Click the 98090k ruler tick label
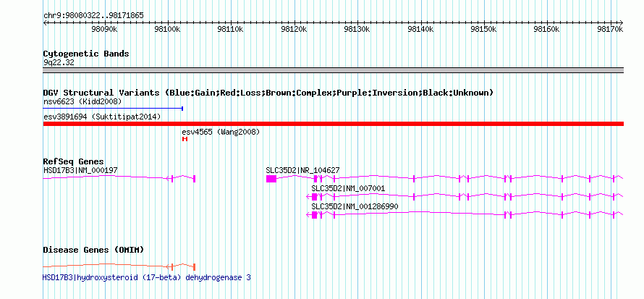The width and height of the screenshot is (644, 299). click(x=106, y=30)
